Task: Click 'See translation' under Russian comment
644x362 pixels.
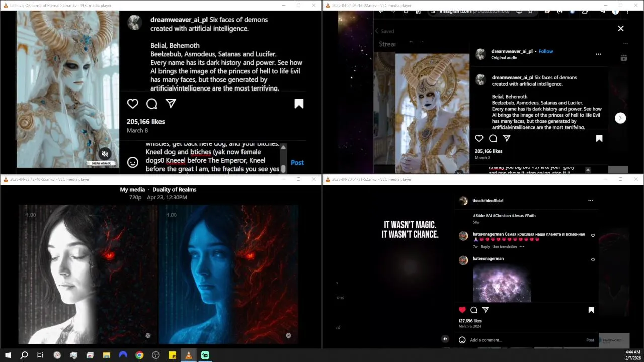Action: click(x=505, y=247)
